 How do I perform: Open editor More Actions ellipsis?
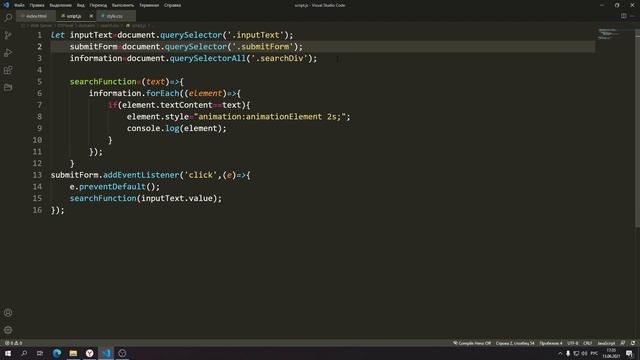click(632, 16)
